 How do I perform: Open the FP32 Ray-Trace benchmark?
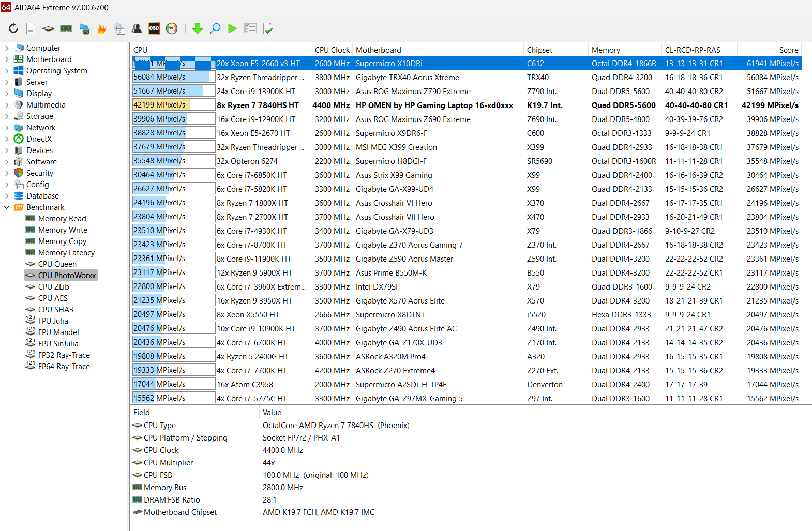coord(64,355)
